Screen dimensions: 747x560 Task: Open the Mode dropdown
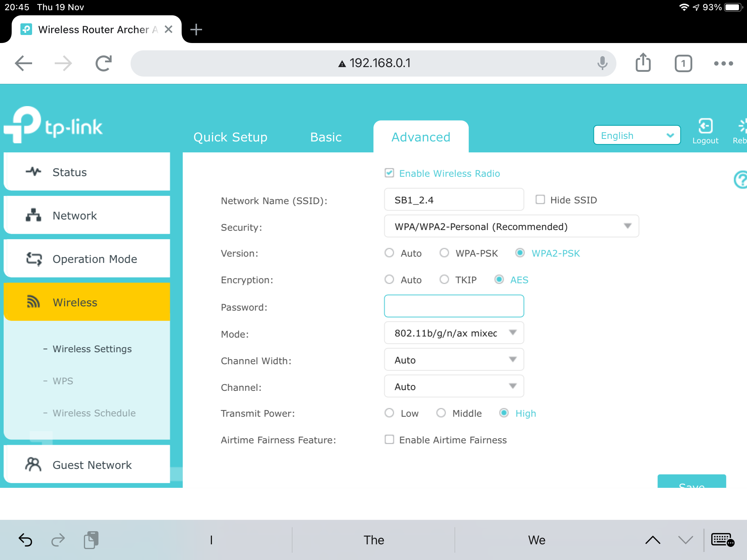point(454,333)
